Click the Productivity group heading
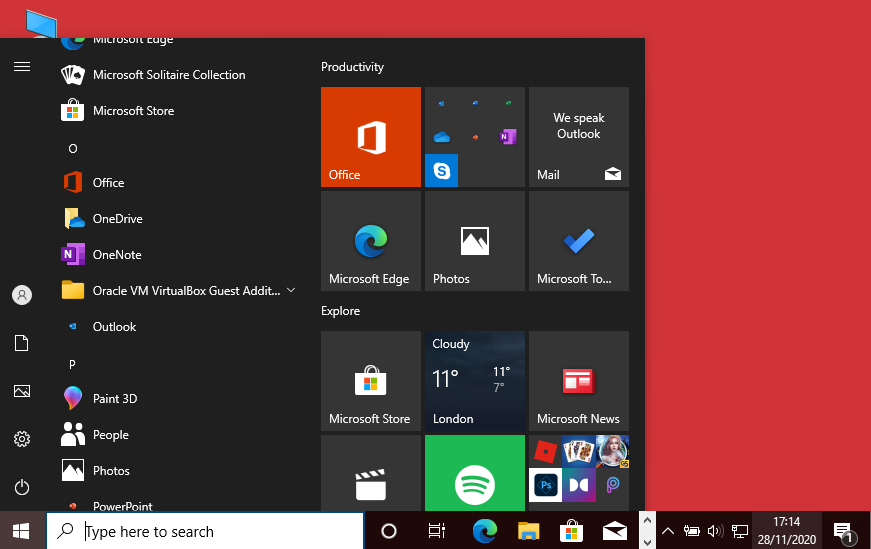The height and width of the screenshot is (549, 871). pos(352,67)
